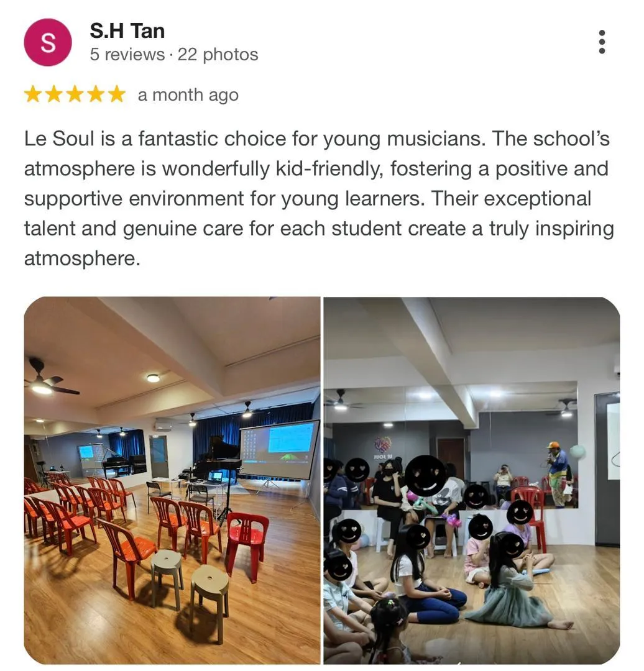Image resolution: width=644 pixels, height=671 pixels.
Task: Click the fourth yellow rating star
Action: tap(96, 94)
